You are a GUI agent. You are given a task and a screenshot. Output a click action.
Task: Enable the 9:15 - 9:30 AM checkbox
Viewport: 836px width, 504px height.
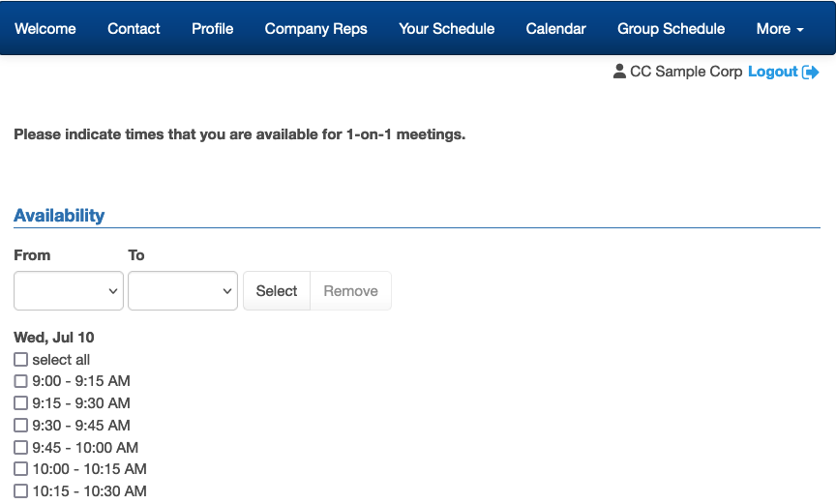(x=21, y=403)
